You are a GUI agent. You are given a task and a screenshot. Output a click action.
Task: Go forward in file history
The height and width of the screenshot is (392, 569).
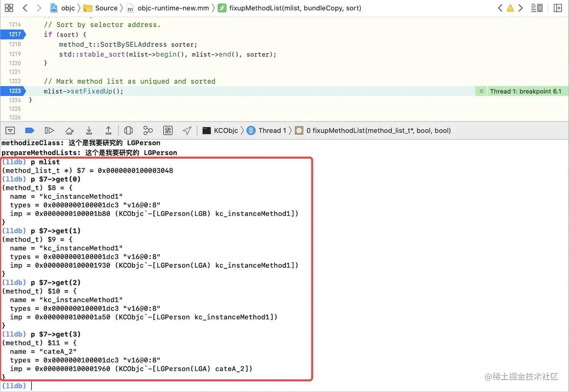click(x=39, y=8)
